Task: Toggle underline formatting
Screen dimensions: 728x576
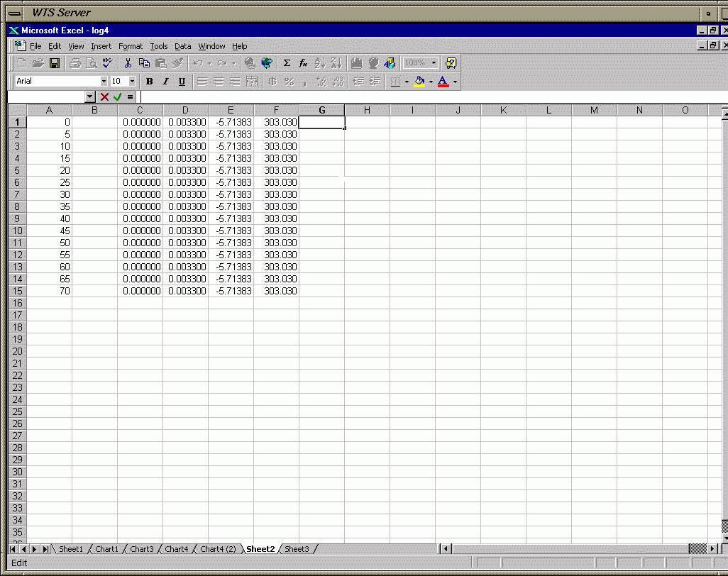Action: click(x=182, y=82)
